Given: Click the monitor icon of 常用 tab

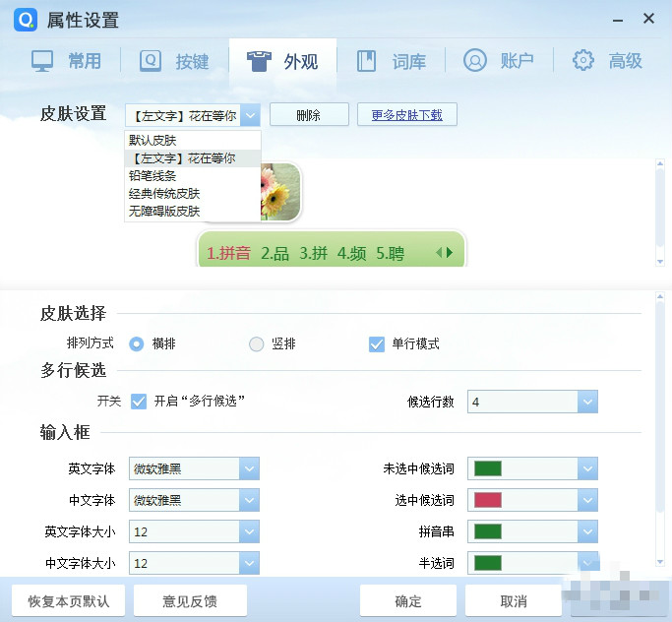Looking at the screenshot, I should pos(42,61).
